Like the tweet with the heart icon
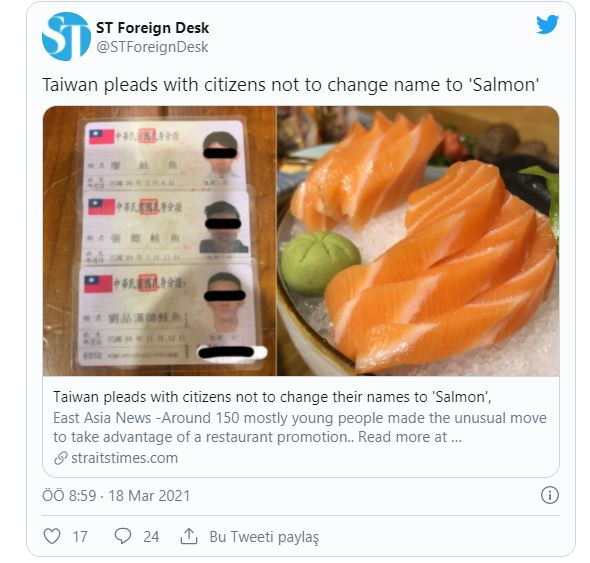This screenshot has width=590, height=563. (52, 536)
